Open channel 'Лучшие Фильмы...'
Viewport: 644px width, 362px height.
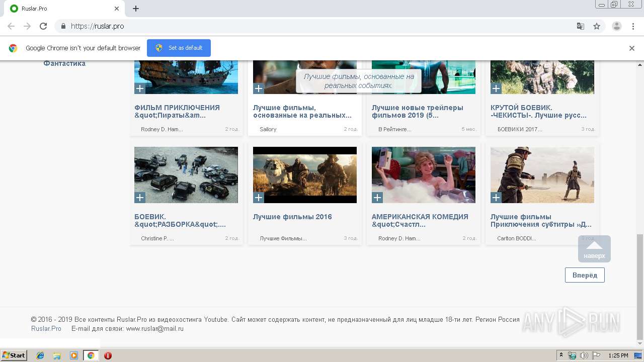[x=283, y=238]
